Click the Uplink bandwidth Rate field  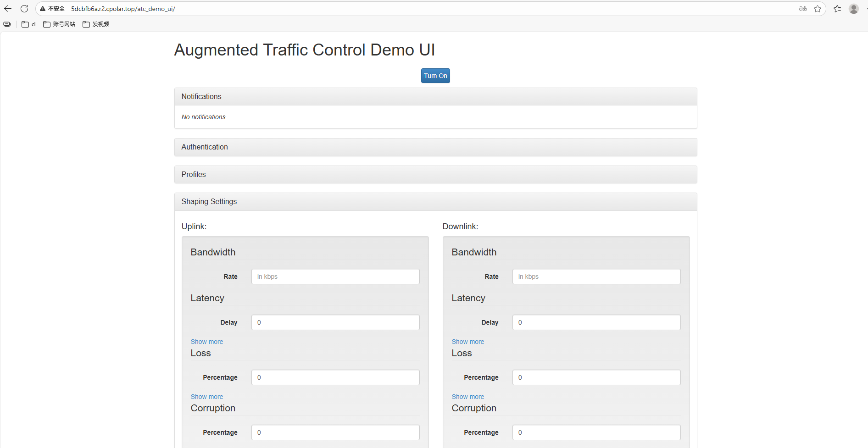335,277
